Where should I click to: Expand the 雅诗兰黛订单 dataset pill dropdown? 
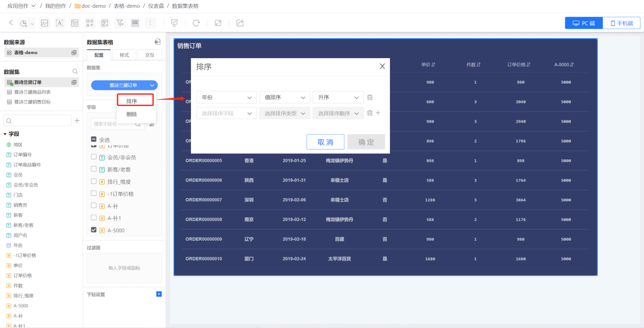pyautogui.click(x=153, y=85)
